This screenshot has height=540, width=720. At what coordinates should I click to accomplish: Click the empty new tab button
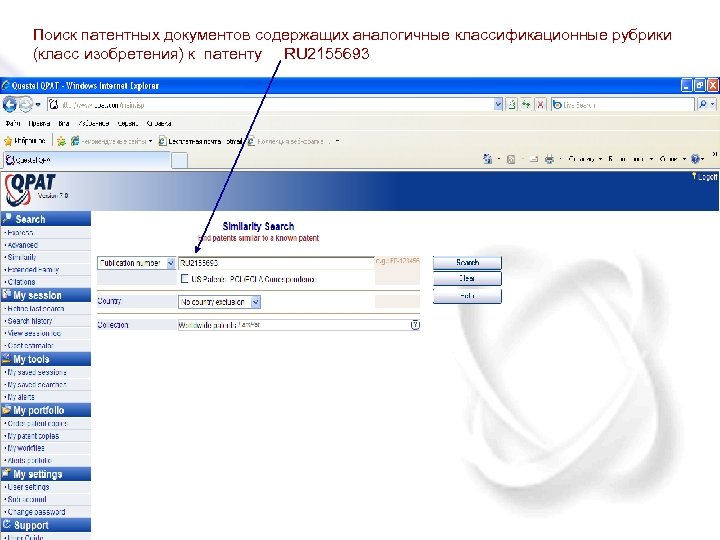pyautogui.click(x=180, y=160)
